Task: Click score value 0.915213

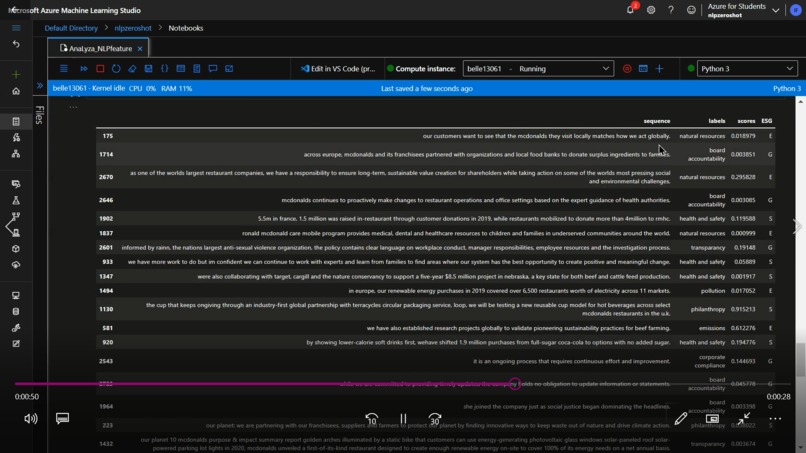Action: click(743, 309)
